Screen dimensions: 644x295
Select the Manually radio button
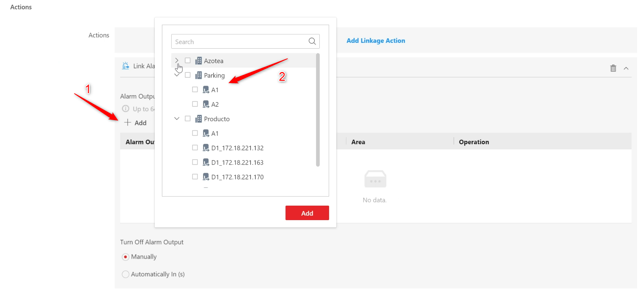point(126,257)
